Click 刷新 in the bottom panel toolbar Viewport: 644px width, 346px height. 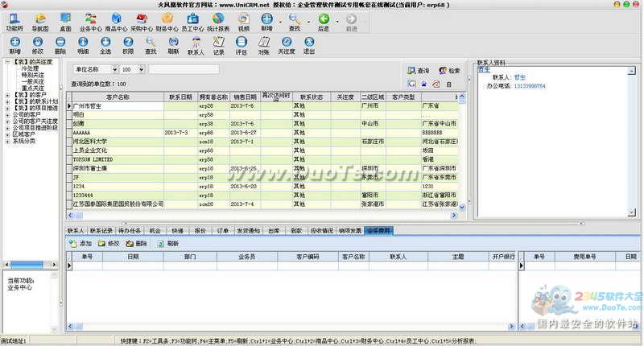(168, 243)
